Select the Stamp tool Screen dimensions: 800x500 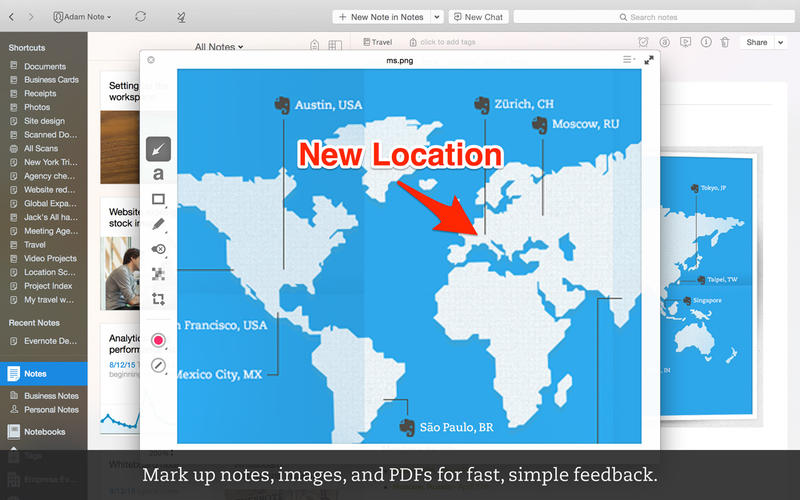tap(158, 249)
